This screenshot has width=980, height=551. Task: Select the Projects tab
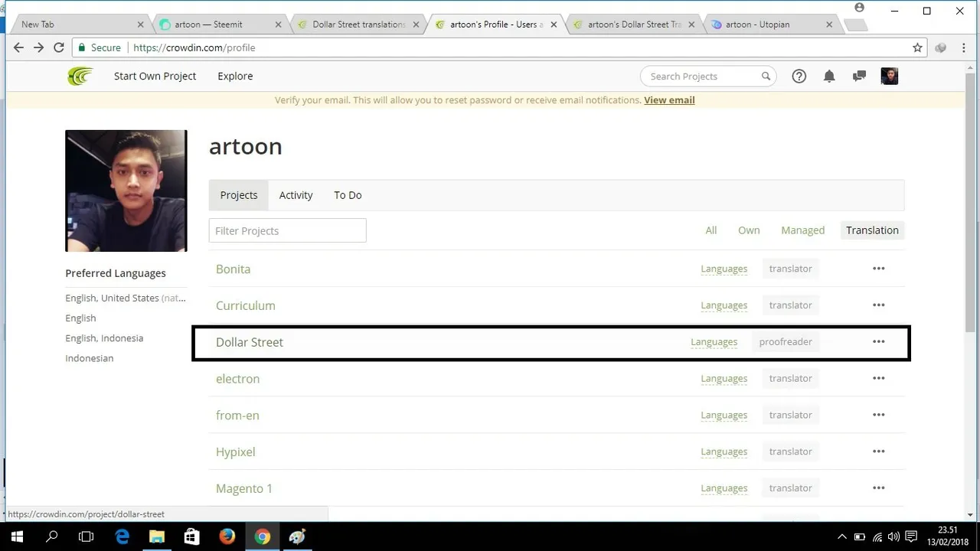239,195
